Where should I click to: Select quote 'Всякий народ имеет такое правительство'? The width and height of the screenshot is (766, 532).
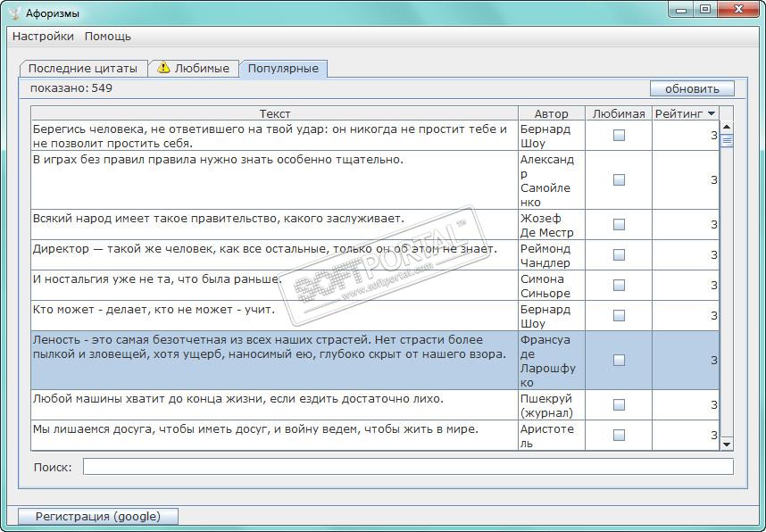click(275, 224)
